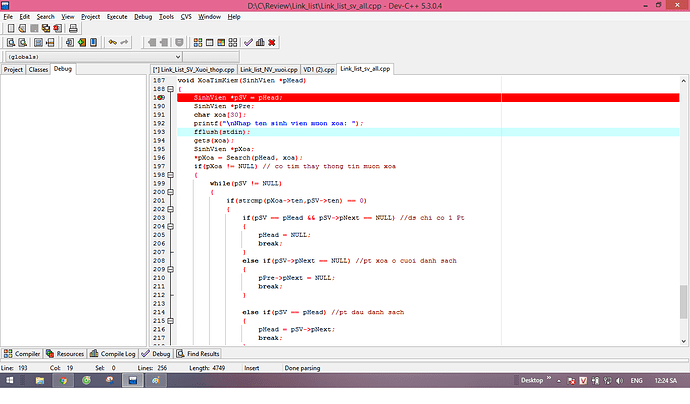
Task: Switch to the Classes panel tab
Action: click(x=38, y=69)
